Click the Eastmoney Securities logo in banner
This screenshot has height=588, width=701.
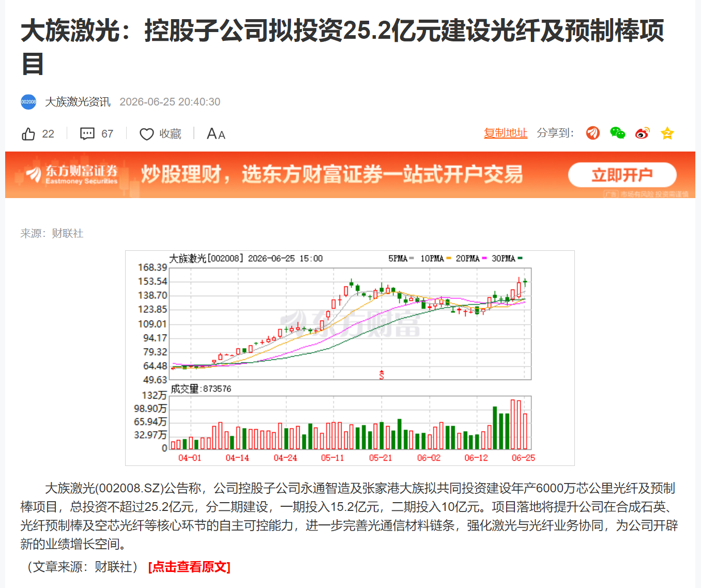pos(72,175)
